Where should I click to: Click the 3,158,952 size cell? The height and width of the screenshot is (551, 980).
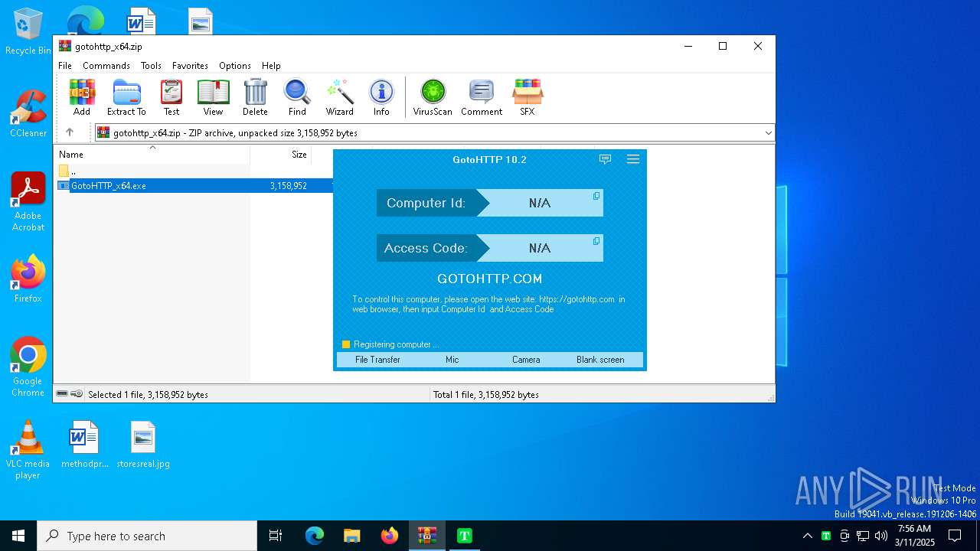point(289,186)
